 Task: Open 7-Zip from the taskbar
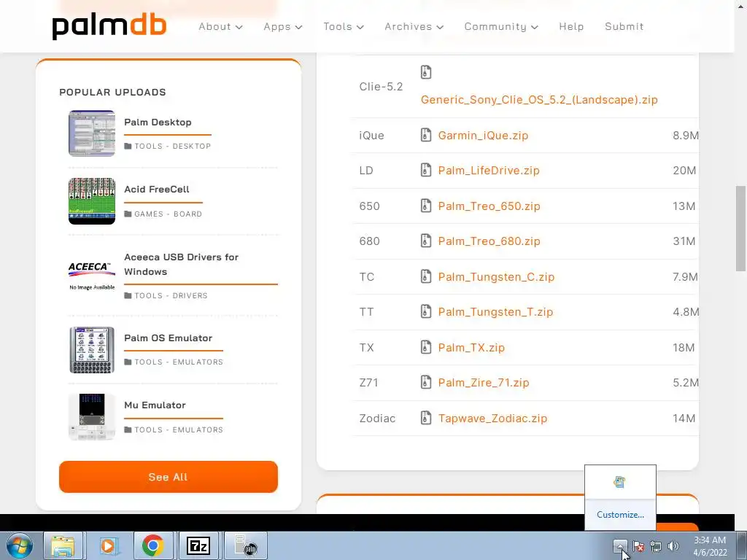198,545
